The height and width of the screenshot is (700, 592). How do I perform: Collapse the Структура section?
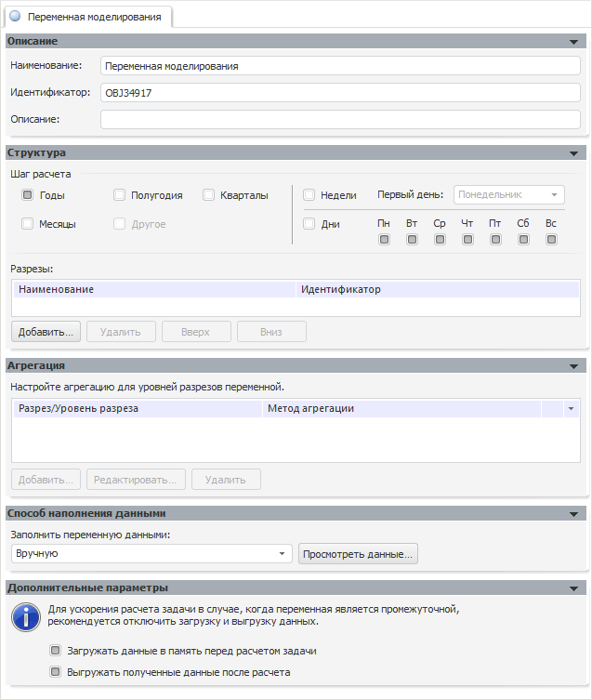(574, 153)
